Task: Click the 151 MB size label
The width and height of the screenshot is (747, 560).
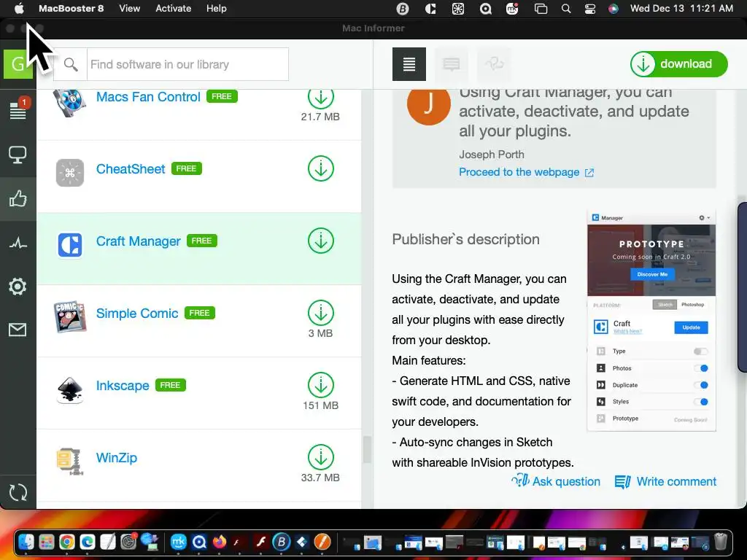Action: (x=321, y=405)
